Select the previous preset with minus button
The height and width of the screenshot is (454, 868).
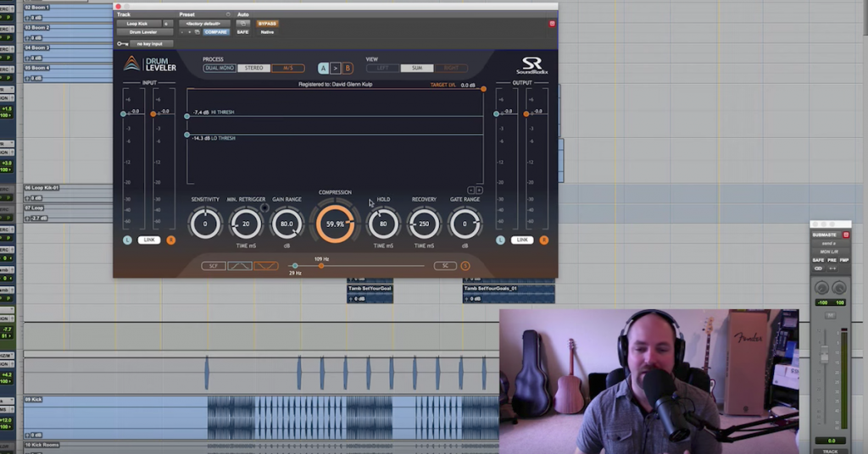182,32
